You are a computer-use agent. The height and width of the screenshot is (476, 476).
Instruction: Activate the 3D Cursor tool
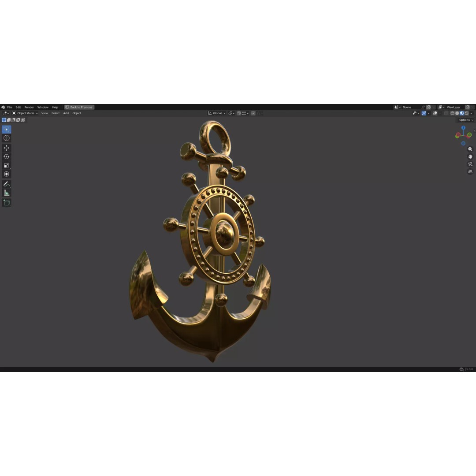tap(6, 138)
